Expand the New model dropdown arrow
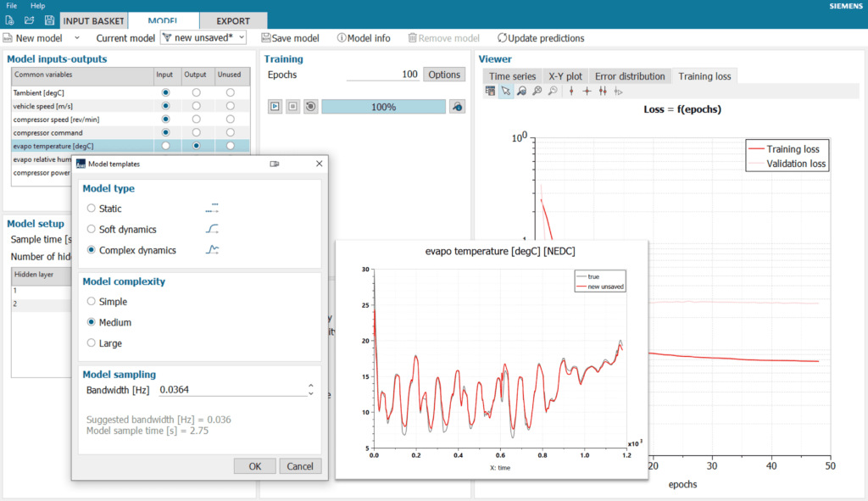 pyautogui.click(x=77, y=38)
